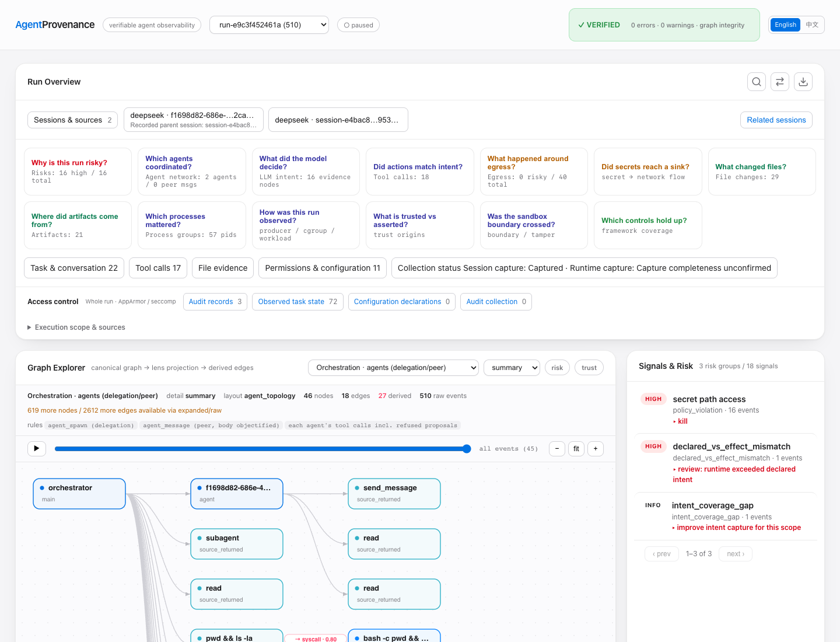Open 'Was the sandbox boundary crossed?' card
The height and width of the screenshot is (642, 840).
534,225
